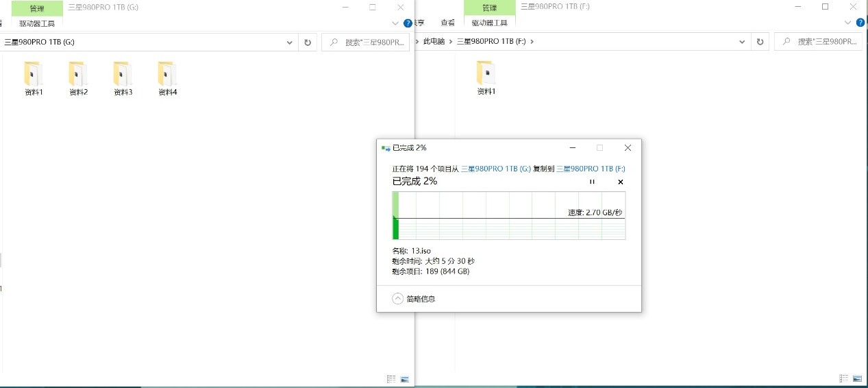Open the 资料1 folder in F: window

[x=486, y=77]
